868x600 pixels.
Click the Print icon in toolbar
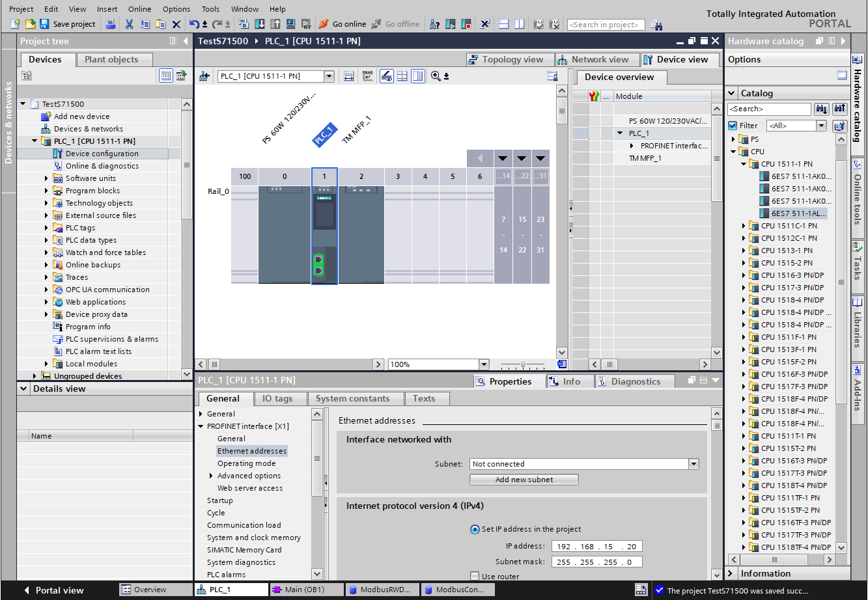coord(111,24)
